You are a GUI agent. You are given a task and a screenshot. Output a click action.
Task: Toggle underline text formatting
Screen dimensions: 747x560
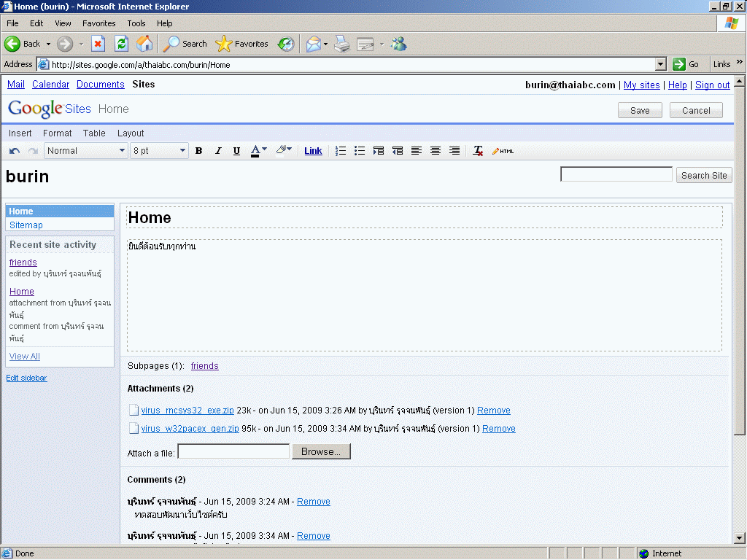point(236,151)
